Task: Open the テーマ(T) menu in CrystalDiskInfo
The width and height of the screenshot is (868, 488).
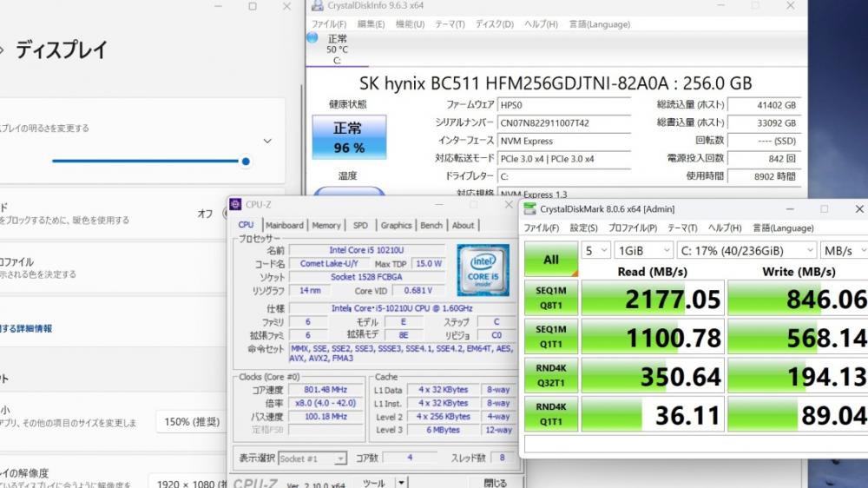Action: (x=450, y=24)
